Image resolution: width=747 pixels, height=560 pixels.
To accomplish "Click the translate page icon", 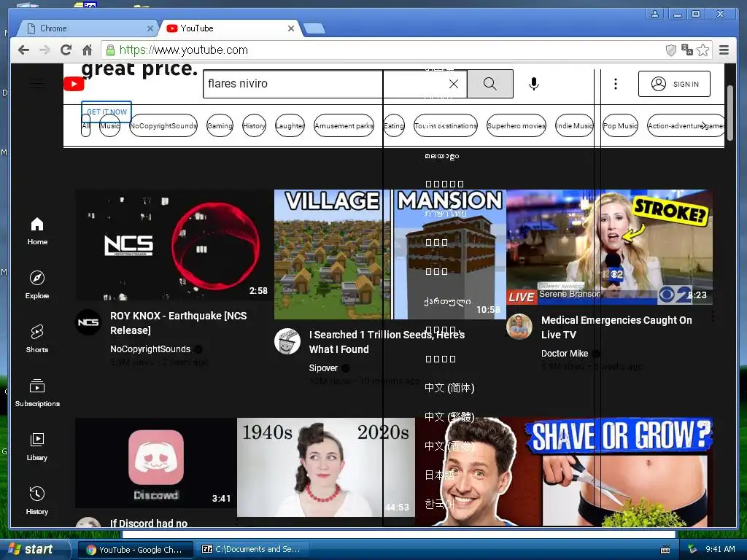I will [687, 50].
